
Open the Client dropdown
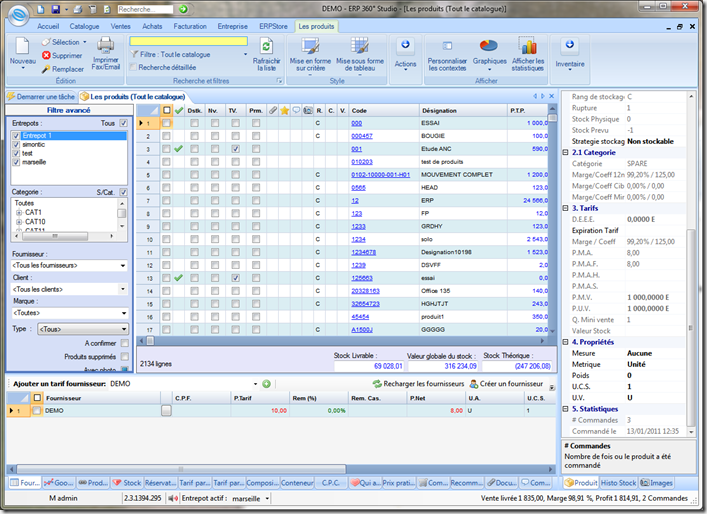coord(123,289)
